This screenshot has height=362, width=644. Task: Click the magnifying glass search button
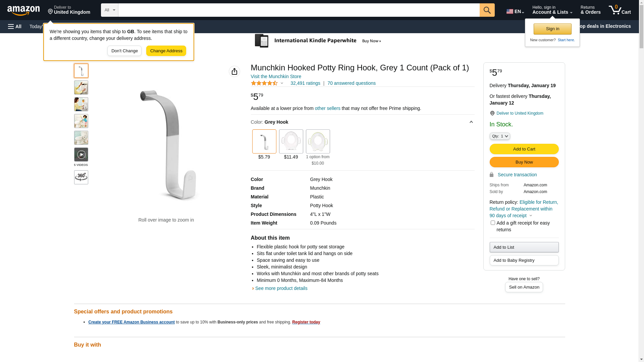coord(487,10)
